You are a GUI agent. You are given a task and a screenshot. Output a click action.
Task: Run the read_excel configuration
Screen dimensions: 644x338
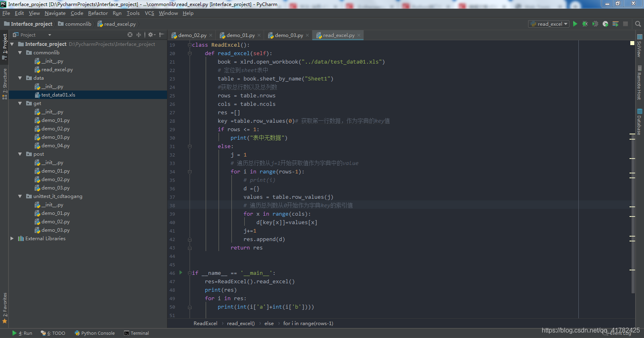click(x=575, y=24)
